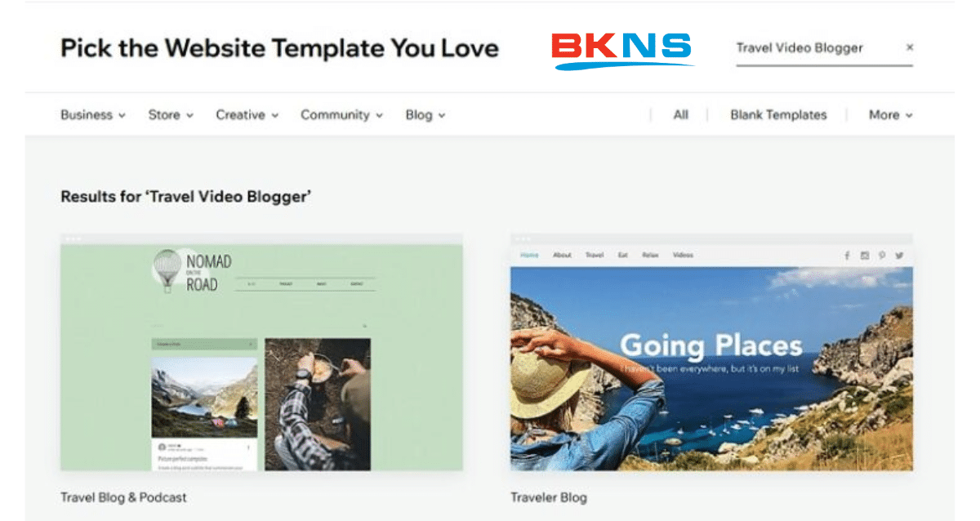The width and height of the screenshot is (980, 521).
Task: Click the BKNS logo
Action: coord(621,51)
